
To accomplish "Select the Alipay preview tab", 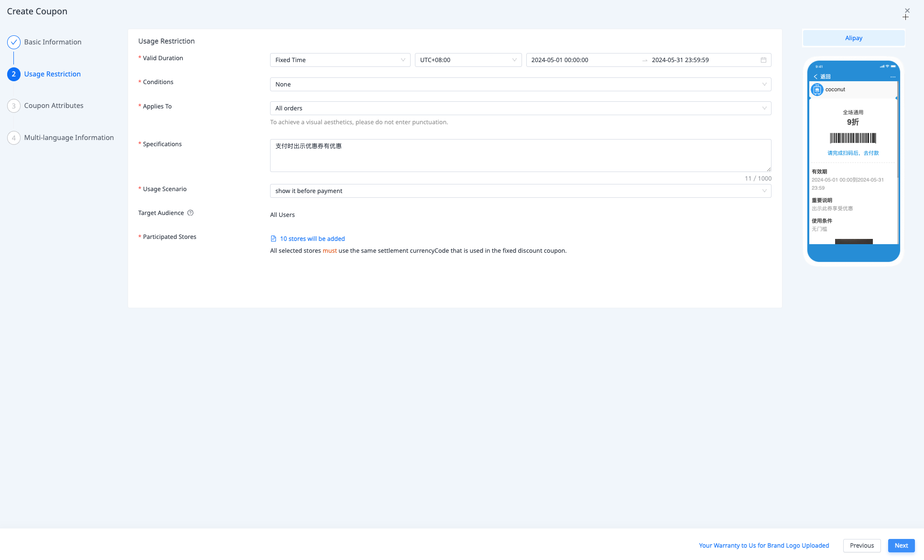I will 853,38.
